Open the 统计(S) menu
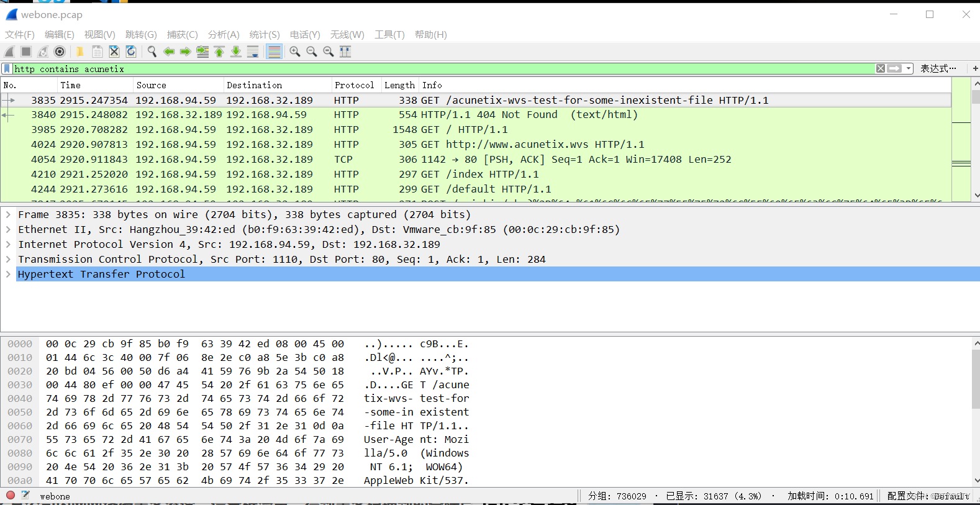 [265, 35]
